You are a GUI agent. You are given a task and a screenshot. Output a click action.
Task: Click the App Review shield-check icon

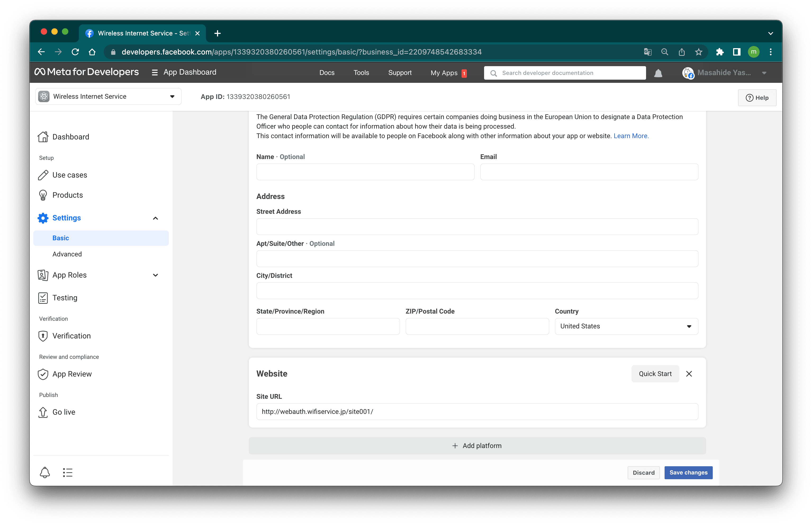[x=43, y=374]
